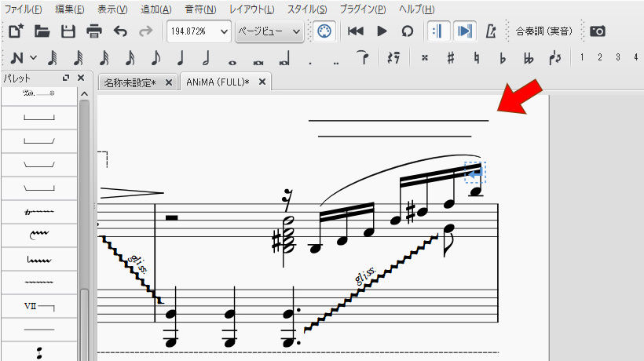644x361 pixels.
Task: Select the longa note duration
Action: point(284,58)
